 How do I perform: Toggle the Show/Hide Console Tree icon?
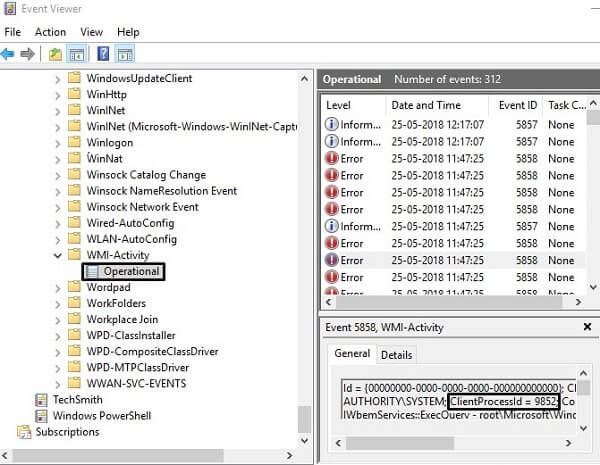77,54
